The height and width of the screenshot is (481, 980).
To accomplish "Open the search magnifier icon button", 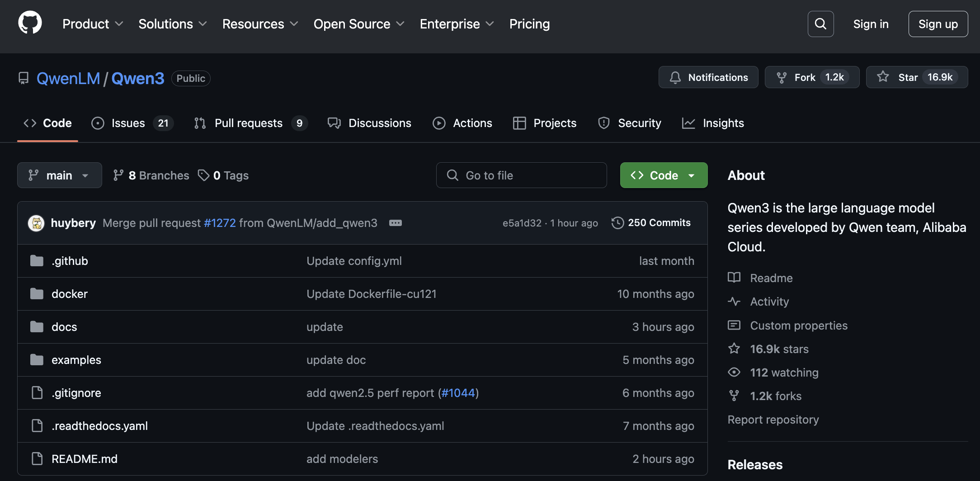I will 820,24.
